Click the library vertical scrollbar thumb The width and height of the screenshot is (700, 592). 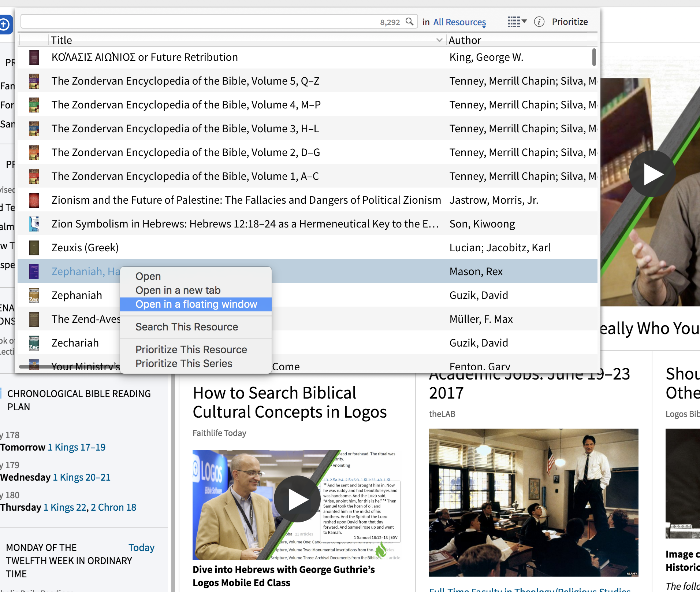(x=594, y=57)
